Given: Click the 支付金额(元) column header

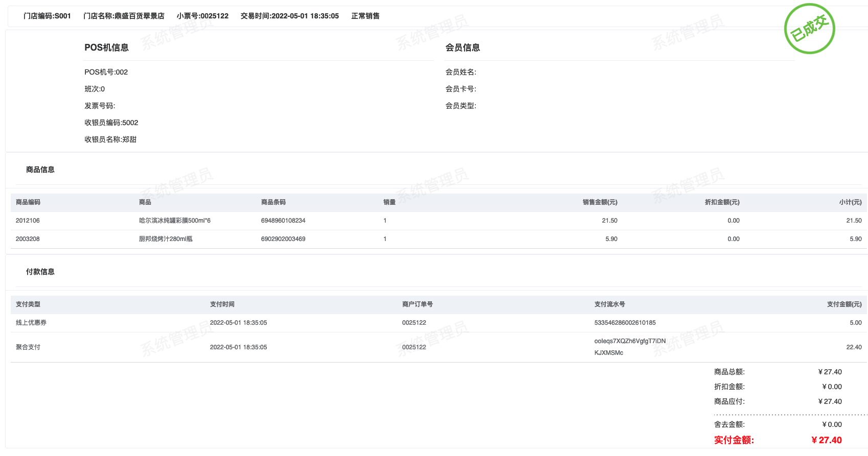Looking at the screenshot, I should (x=844, y=304).
